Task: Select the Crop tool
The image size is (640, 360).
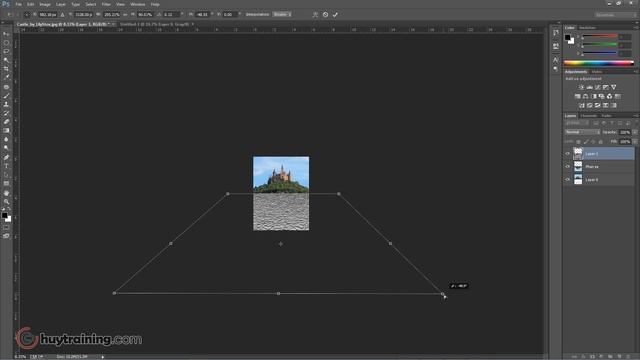Action: [x=6, y=69]
